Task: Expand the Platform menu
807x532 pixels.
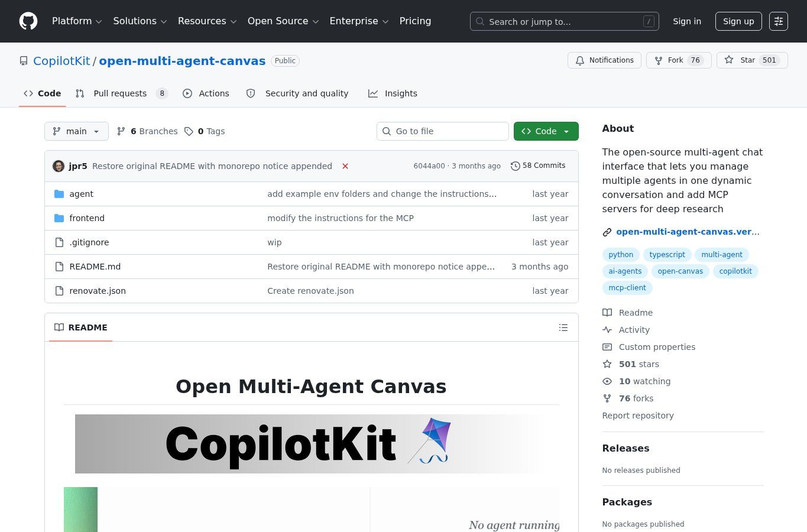Action: pyautogui.click(x=77, y=21)
